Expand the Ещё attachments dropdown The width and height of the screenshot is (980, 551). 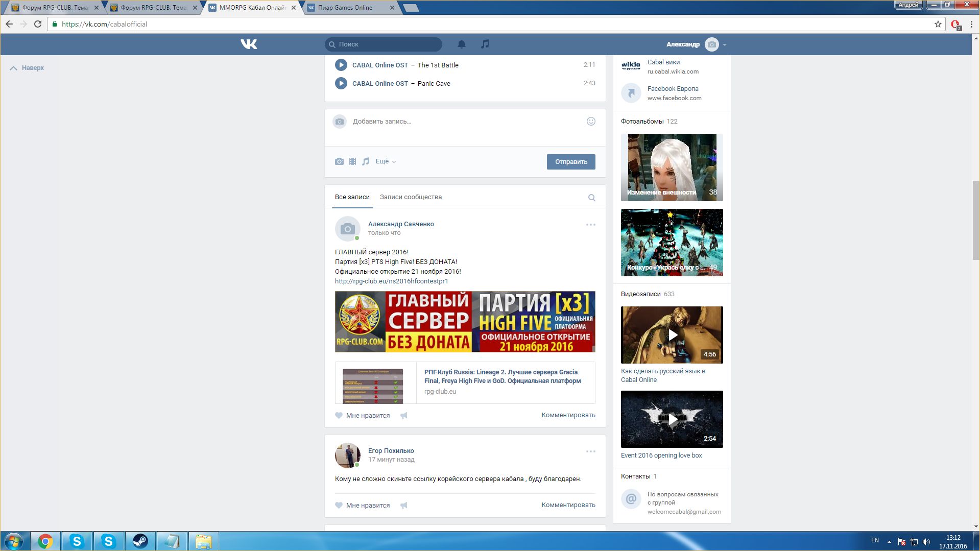386,161
